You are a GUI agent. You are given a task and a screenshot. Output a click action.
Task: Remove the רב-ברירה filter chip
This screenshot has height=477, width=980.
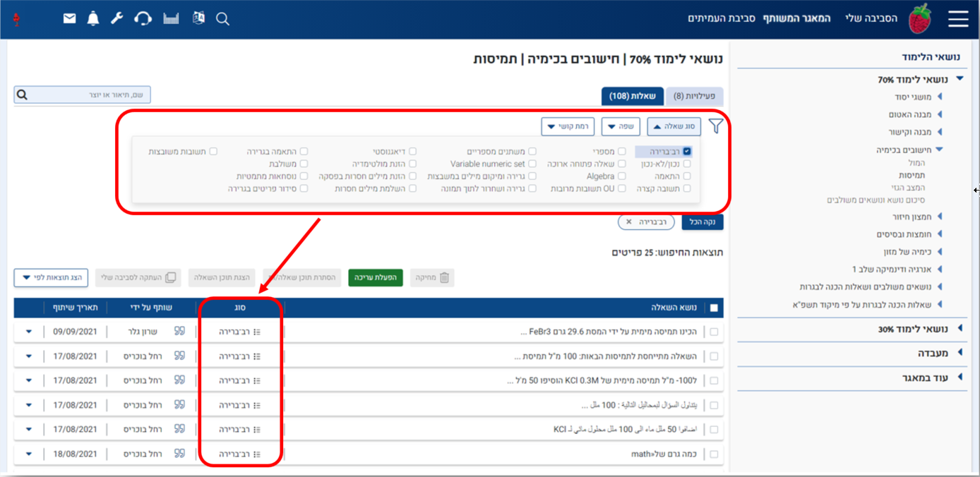(628, 222)
